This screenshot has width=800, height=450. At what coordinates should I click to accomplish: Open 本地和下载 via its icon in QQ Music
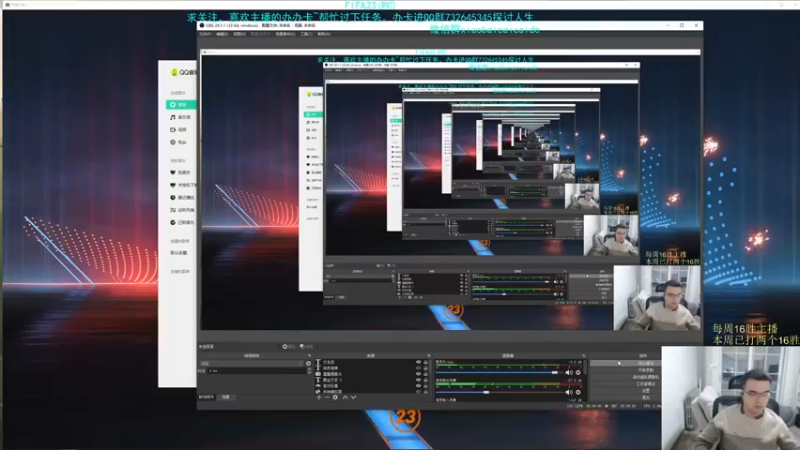point(172,185)
